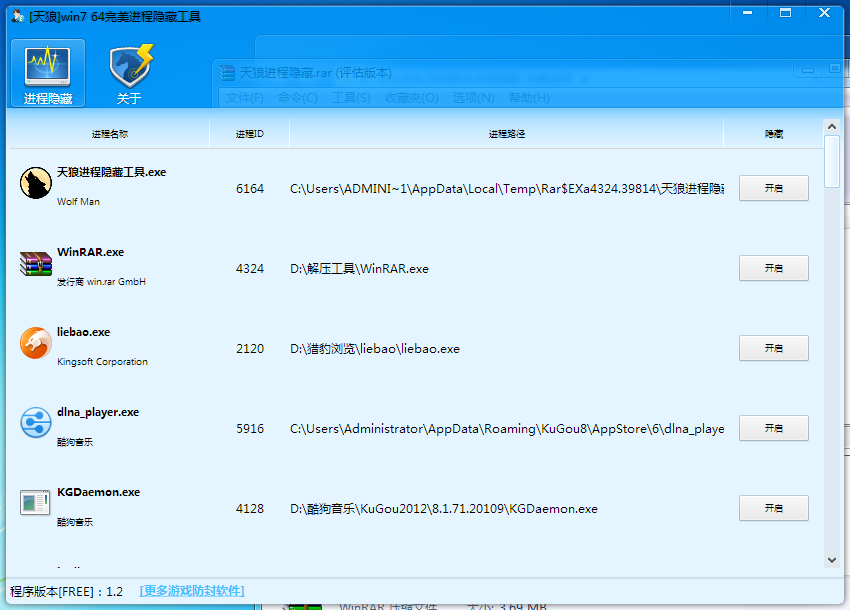850x610 pixels.
Task: Click the wolf icon of 天狼进程隐藏工具.exe
Action: [x=36, y=183]
